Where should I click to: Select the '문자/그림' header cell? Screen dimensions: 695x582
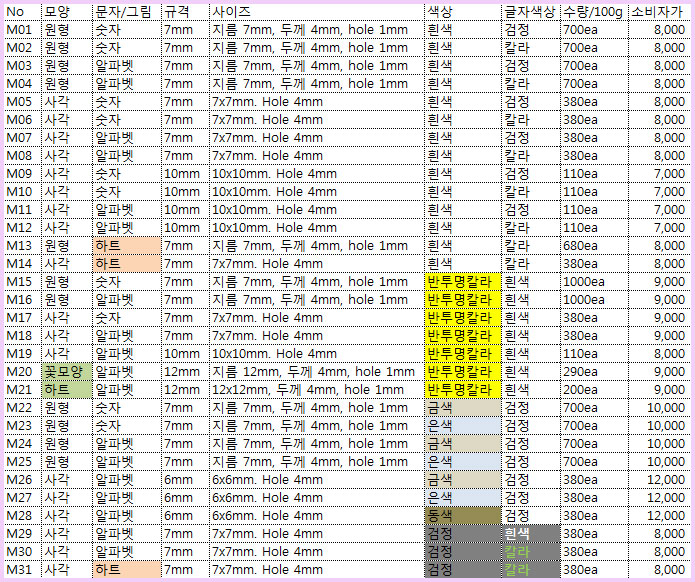pyautogui.click(x=127, y=12)
